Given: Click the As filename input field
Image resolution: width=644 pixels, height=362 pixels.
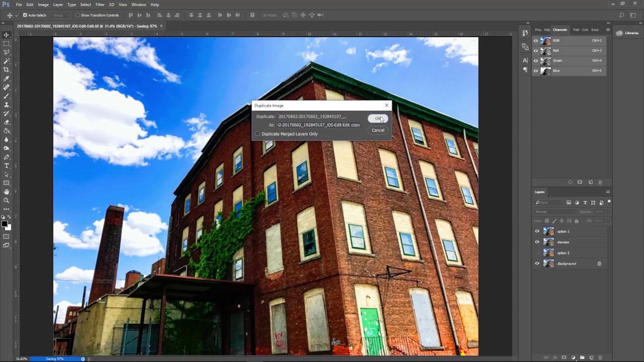Looking at the screenshot, I should pos(319,125).
